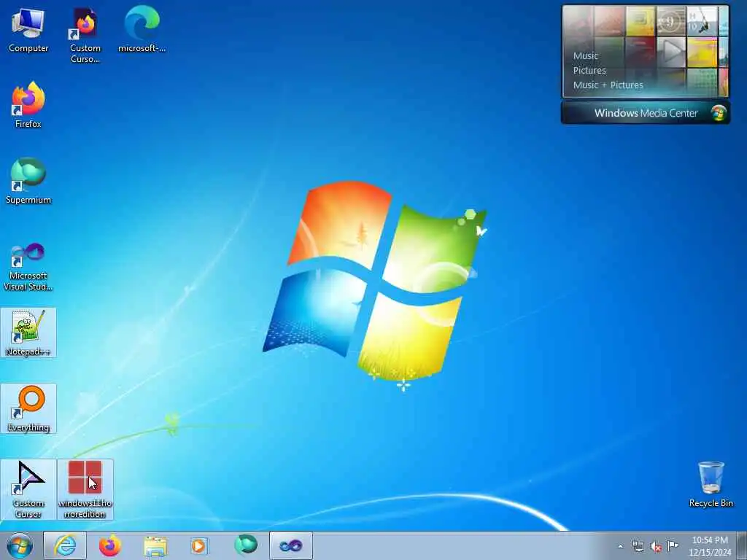Select the Firefox desktop shortcut
The height and width of the screenshot is (560, 747).
(x=28, y=105)
